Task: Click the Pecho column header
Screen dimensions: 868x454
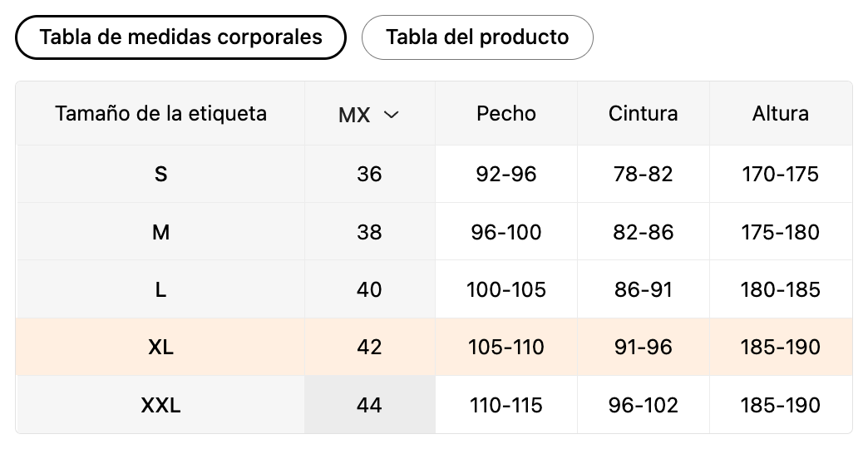Action: (506, 114)
